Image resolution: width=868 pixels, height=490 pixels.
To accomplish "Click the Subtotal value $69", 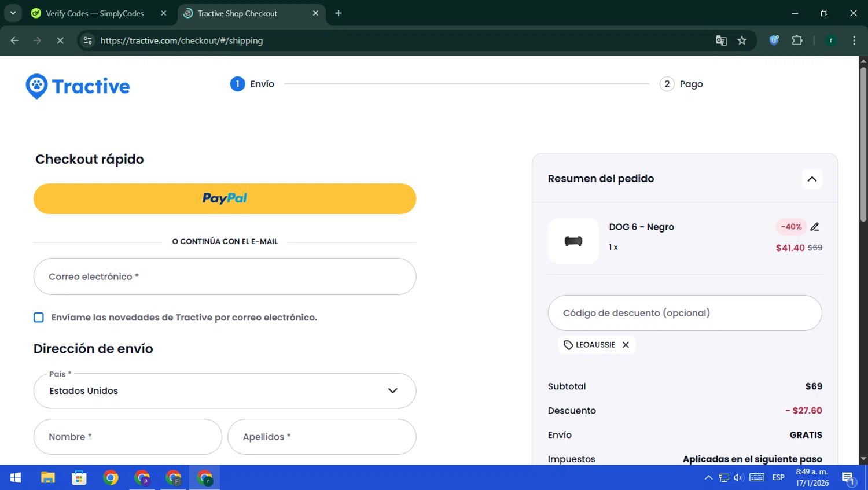I will click(813, 386).
